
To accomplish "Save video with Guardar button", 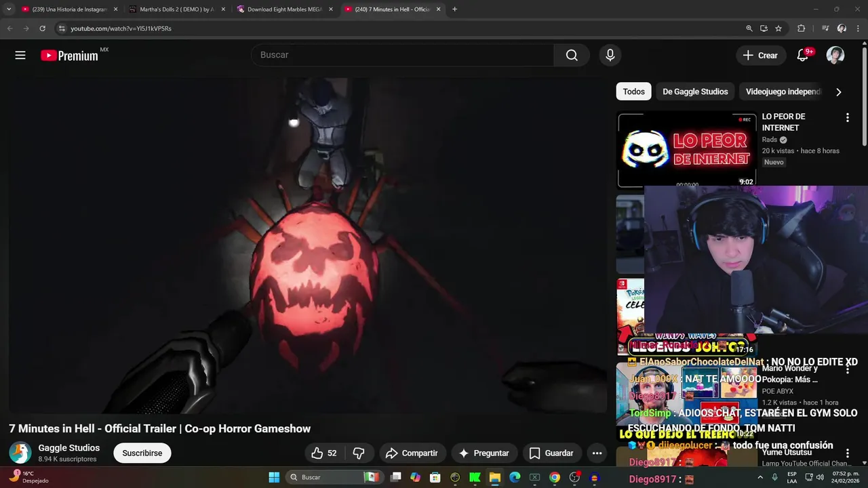I will (551, 453).
